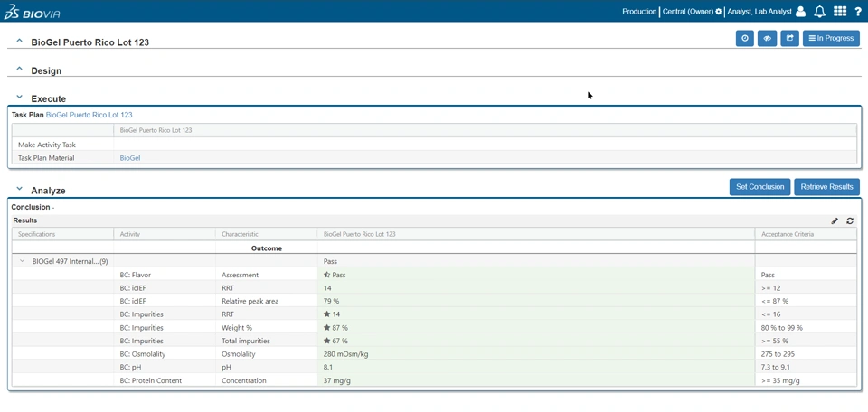Collapse the BioGel Puerto Rico Lot 123 section
The height and width of the screenshot is (412, 868).
pyautogui.click(x=19, y=41)
